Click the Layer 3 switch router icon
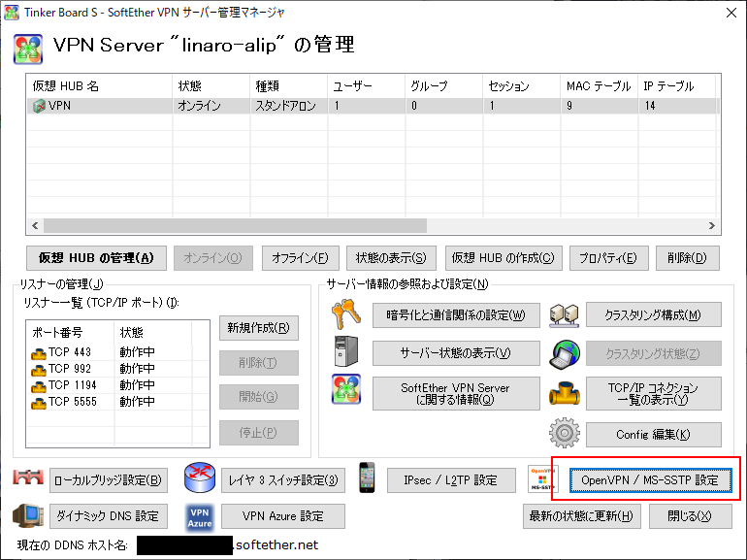Screen dimensions: 747x560 point(200,478)
